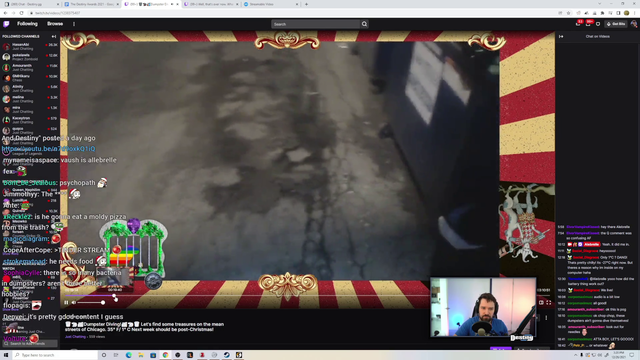Image resolution: width=640 pixels, height=360 pixels.
Task: Open the video options three-dot menu below player
Action: pos(546,318)
